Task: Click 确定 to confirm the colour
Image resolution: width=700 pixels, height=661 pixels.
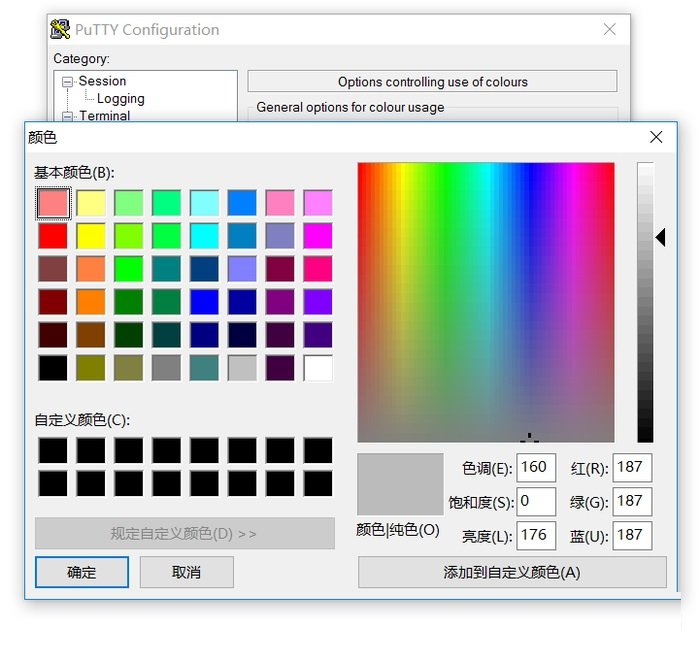Action: (x=82, y=572)
